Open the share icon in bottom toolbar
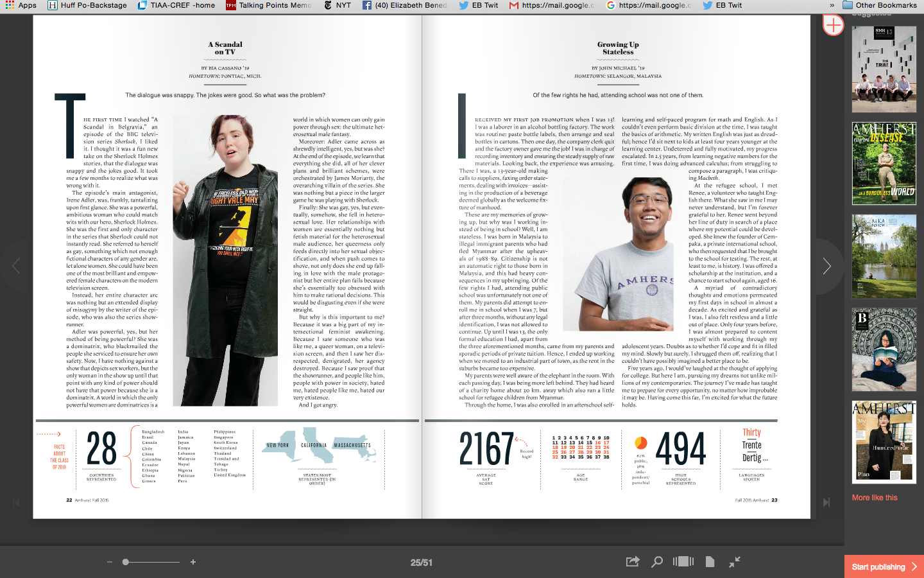 pos(633,562)
